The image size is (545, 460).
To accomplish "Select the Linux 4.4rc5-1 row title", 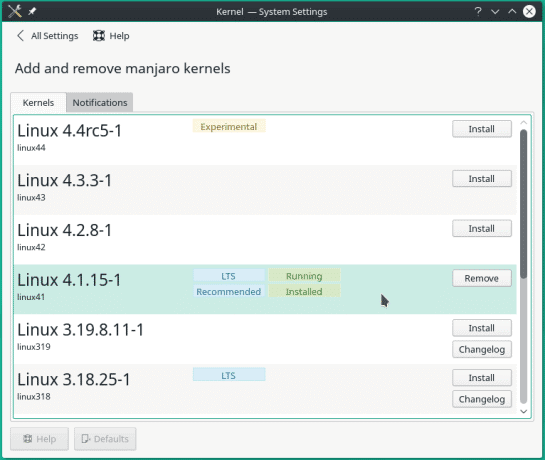I will click(x=70, y=131).
